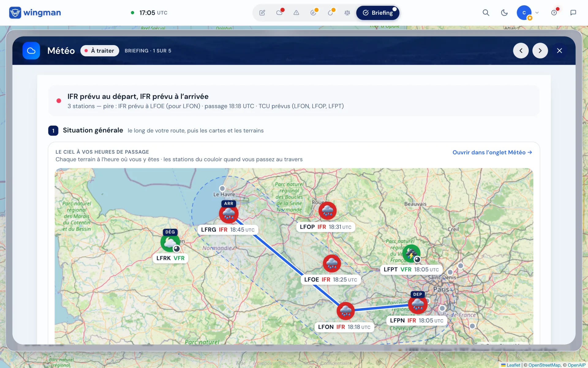Open the chat feedback bubble icon
The width and height of the screenshot is (588, 368).
click(x=573, y=13)
